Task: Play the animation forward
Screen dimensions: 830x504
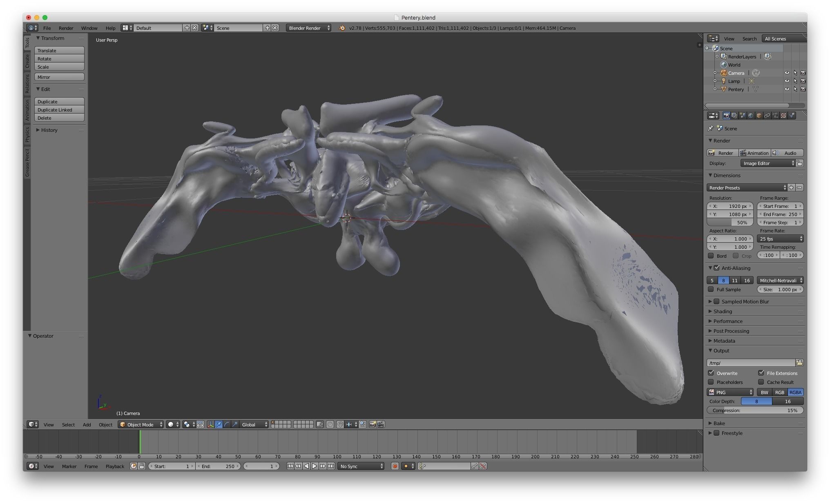Action: [315, 466]
